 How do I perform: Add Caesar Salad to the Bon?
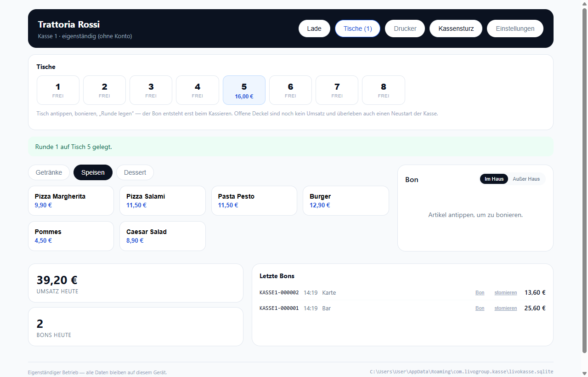tap(163, 236)
